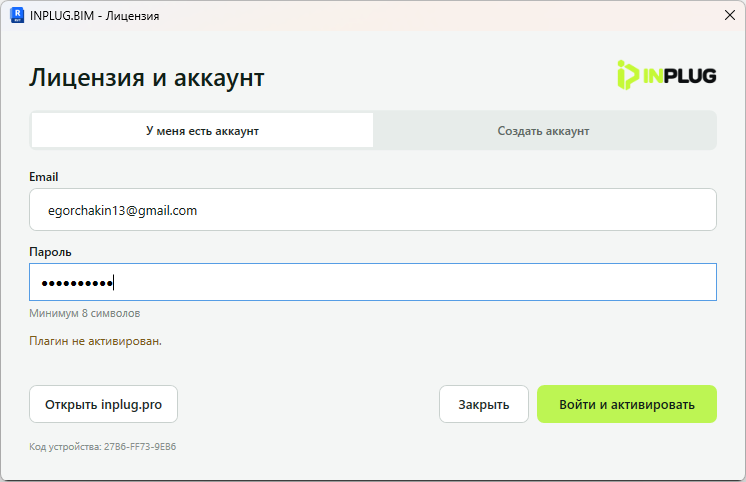Image resolution: width=746 pixels, height=482 pixels.
Task: Click «Войти и активировать» button
Action: [627, 404]
